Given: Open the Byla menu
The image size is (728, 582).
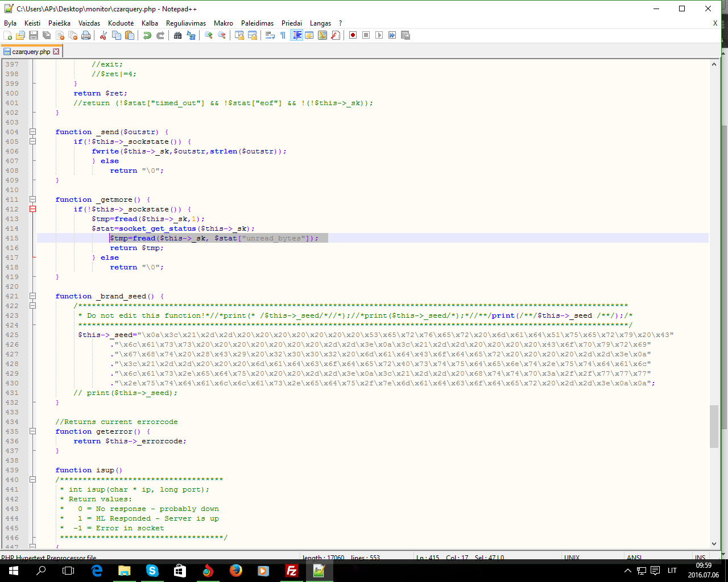Looking at the screenshot, I should [x=10, y=23].
